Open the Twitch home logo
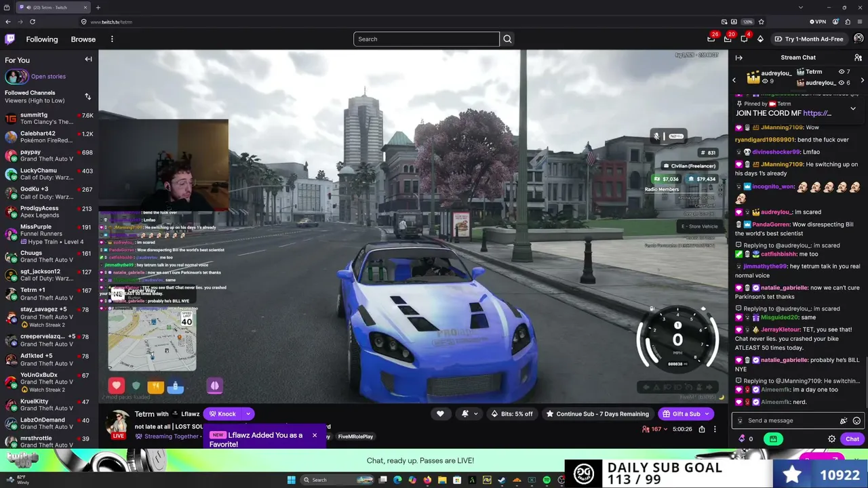The height and width of the screenshot is (488, 868). tap(9, 39)
